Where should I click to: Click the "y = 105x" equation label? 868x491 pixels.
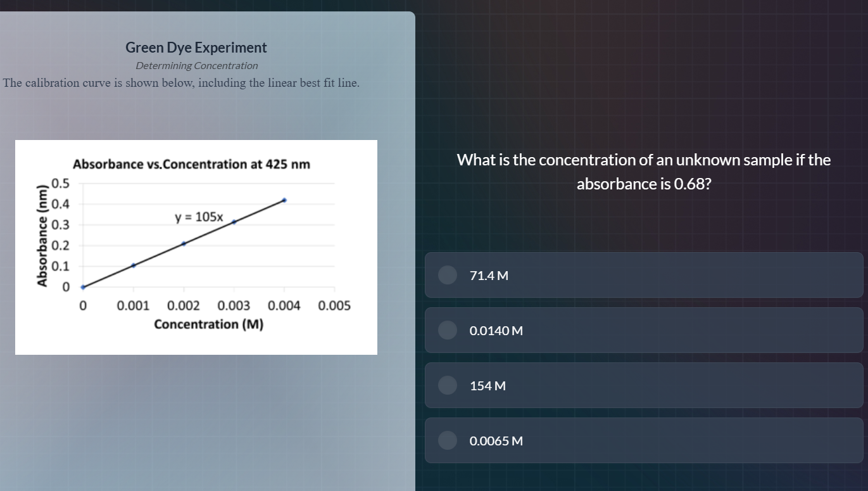click(x=199, y=217)
